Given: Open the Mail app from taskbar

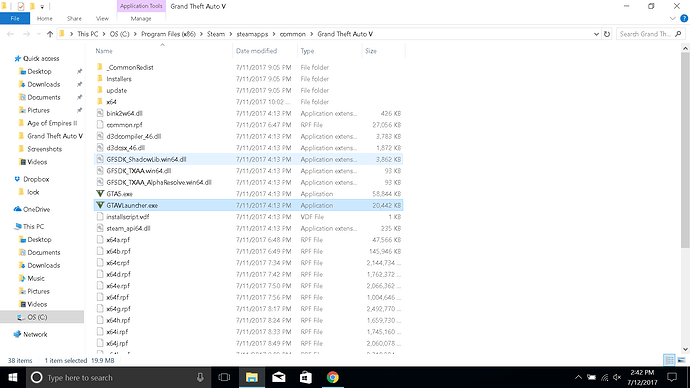Looking at the screenshot, I should tap(279, 377).
